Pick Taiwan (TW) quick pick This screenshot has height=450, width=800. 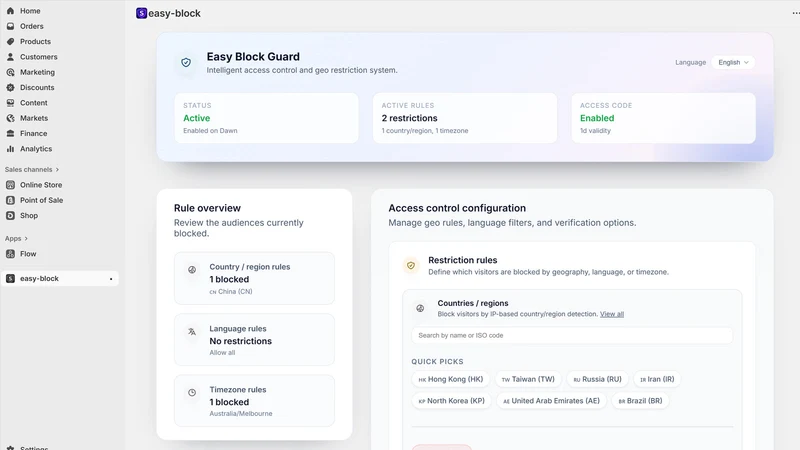[528, 379]
